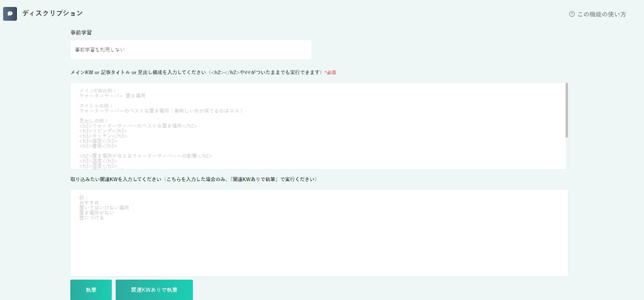This screenshot has height=300, width=644.
Task: Click the 事前学習 label
Action: (x=81, y=33)
